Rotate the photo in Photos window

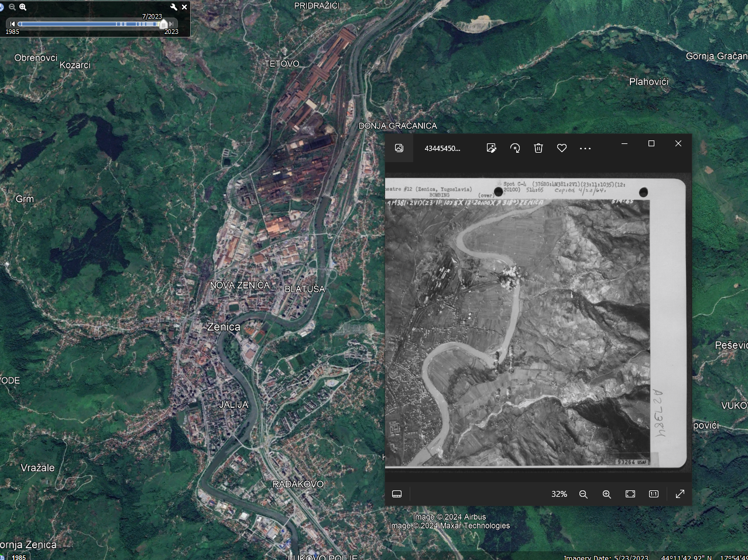(x=515, y=148)
